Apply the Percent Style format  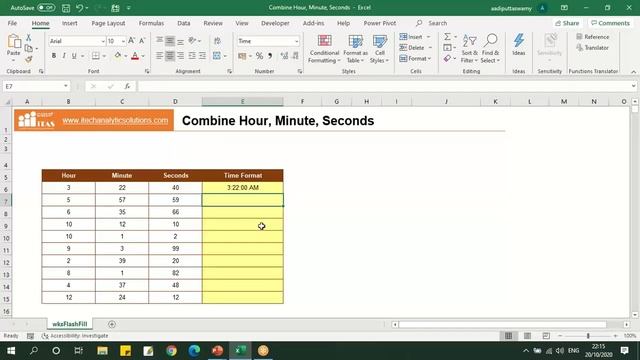(259, 56)
